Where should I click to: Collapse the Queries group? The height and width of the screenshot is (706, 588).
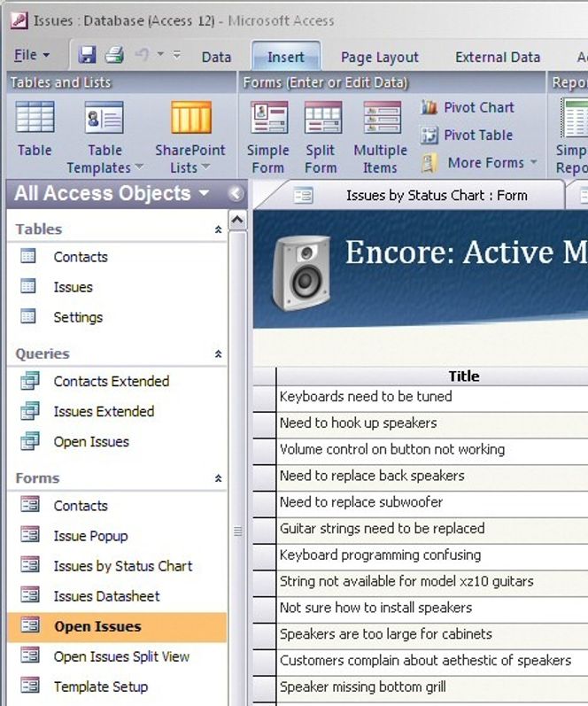219,354
